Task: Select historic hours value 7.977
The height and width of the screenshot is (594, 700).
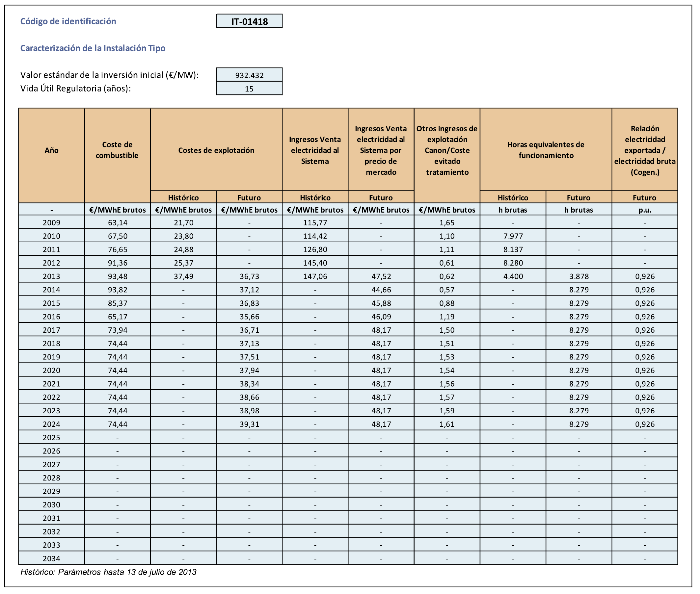Action: pyautogui.click(x=513, y=236)
